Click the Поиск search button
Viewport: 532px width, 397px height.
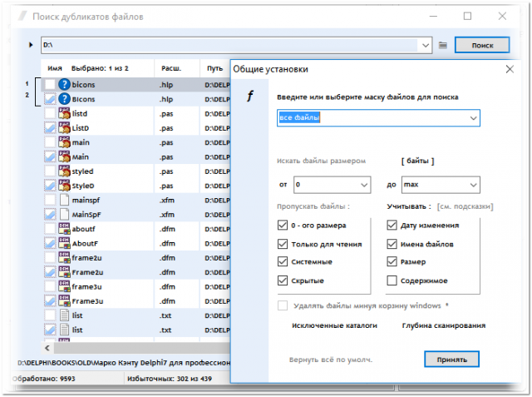coord(482,45)
